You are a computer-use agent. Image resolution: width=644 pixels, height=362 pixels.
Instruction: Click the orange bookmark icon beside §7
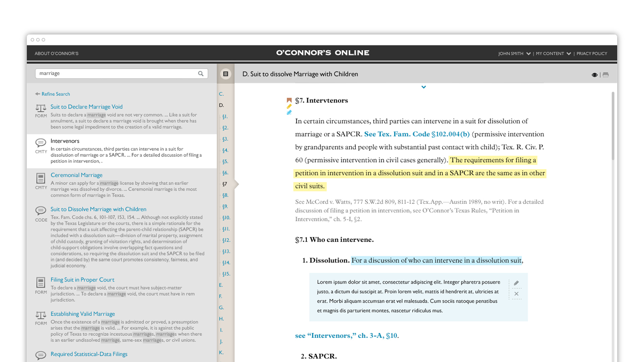(x=289, y=100)
